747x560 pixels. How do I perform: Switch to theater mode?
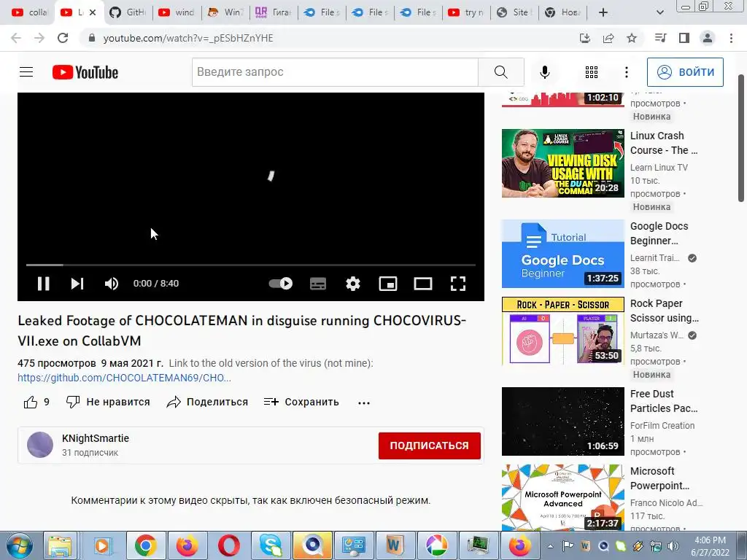tap(423, 284)
